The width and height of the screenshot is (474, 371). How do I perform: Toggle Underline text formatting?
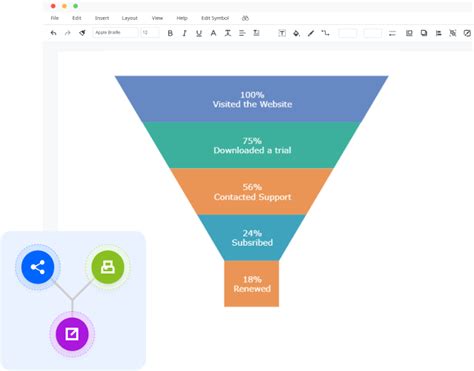point(199,33)
